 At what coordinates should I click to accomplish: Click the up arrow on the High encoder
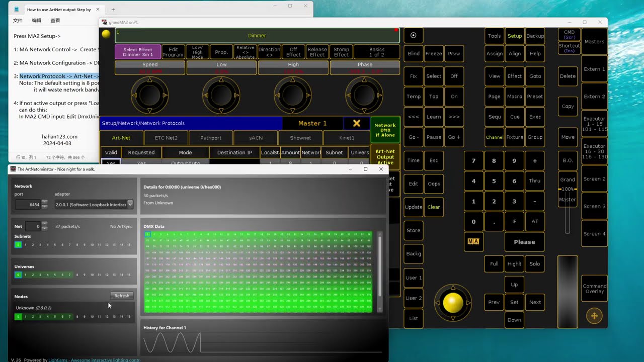(293, 80)
